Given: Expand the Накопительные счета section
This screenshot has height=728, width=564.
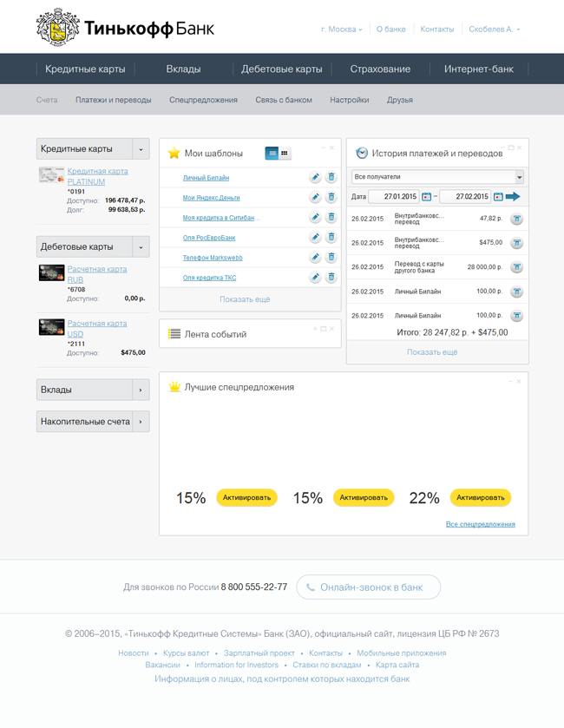Looking at the screenshot, I should [x=141, y=422].
